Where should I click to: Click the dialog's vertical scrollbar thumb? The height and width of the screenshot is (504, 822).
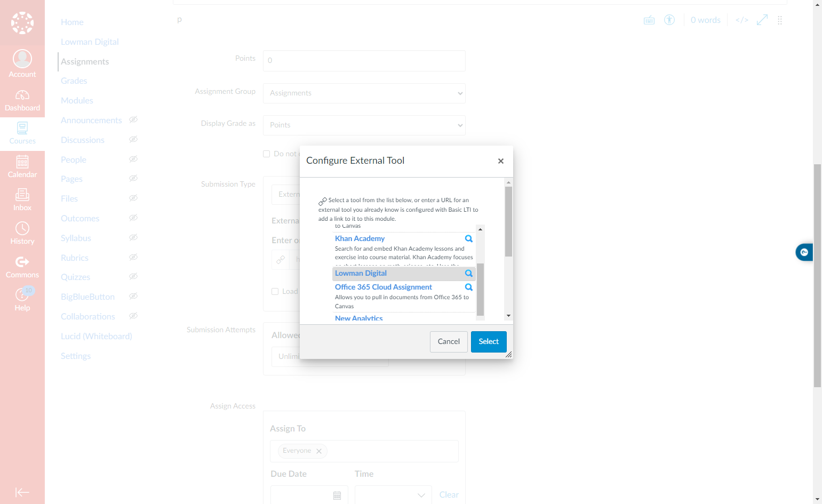(508, 221)
